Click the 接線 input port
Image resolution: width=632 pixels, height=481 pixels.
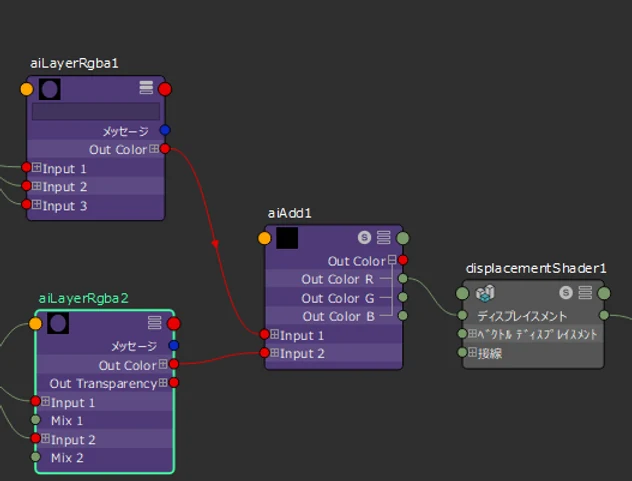[462, 352]
